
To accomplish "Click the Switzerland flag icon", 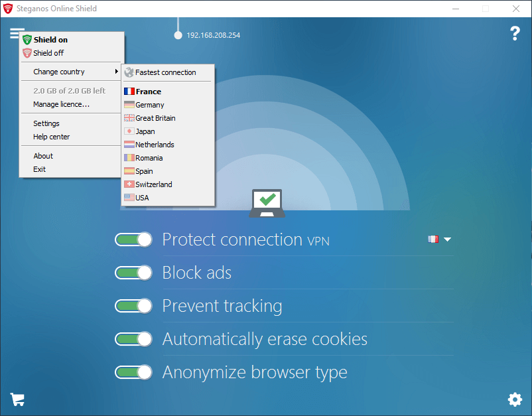I will pos(129,184).
